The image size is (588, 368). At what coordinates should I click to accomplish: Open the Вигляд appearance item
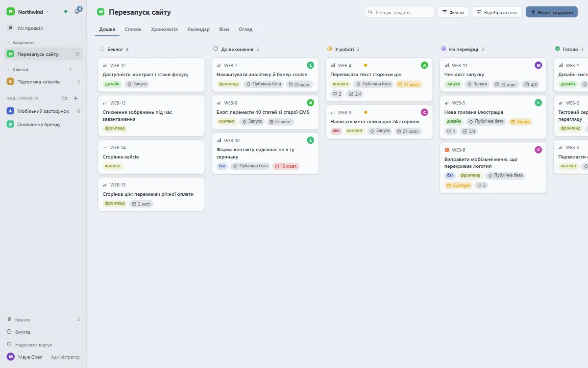(44, 332)
